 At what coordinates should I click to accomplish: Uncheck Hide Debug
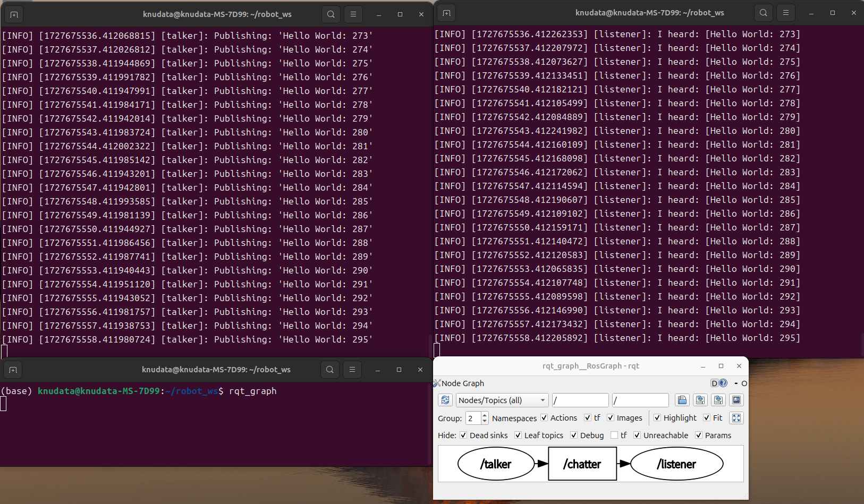point(574,435)
